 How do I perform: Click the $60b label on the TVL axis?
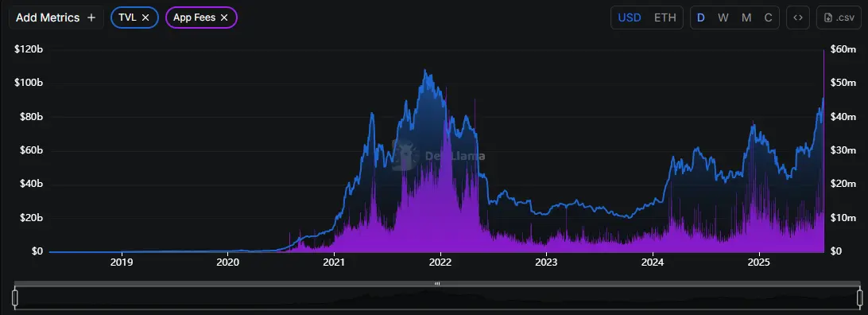point(31,150)
